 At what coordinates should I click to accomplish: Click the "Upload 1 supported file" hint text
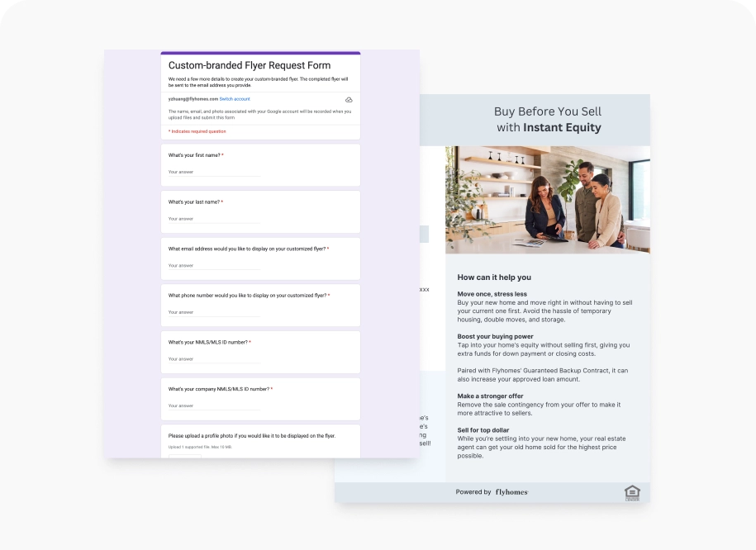click(200, 447)
